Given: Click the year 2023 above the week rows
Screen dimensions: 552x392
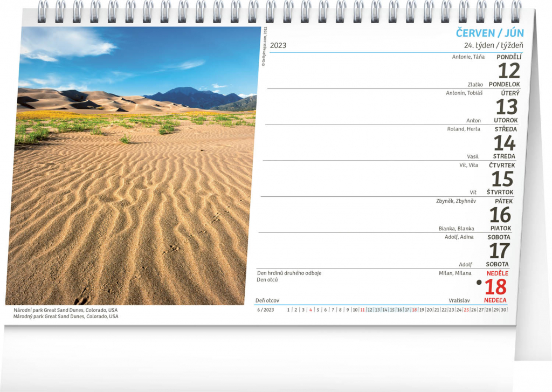Looking at the screenshot, I should click(x=278, y=45).
